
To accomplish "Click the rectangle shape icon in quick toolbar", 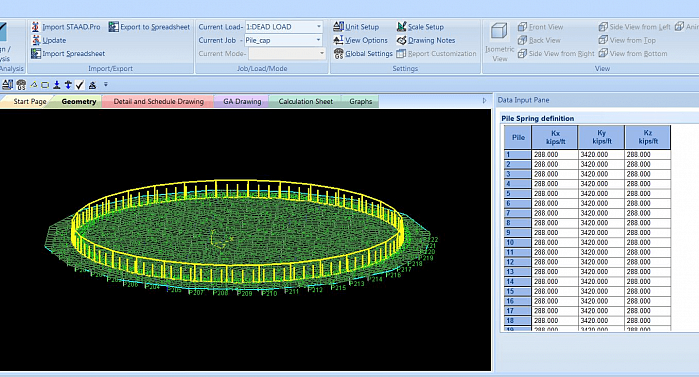I will (45, 85).
